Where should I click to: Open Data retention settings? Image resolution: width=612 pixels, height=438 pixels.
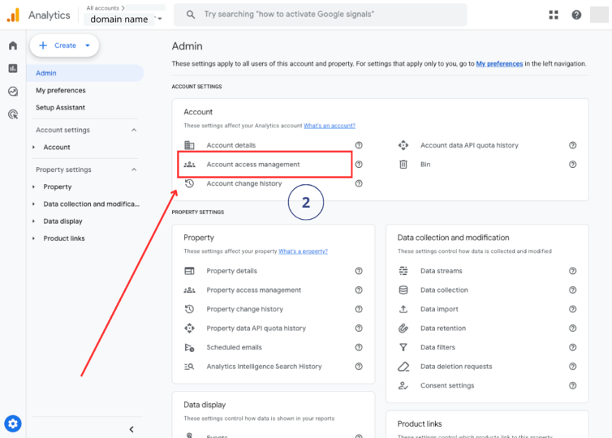(443, 328)
